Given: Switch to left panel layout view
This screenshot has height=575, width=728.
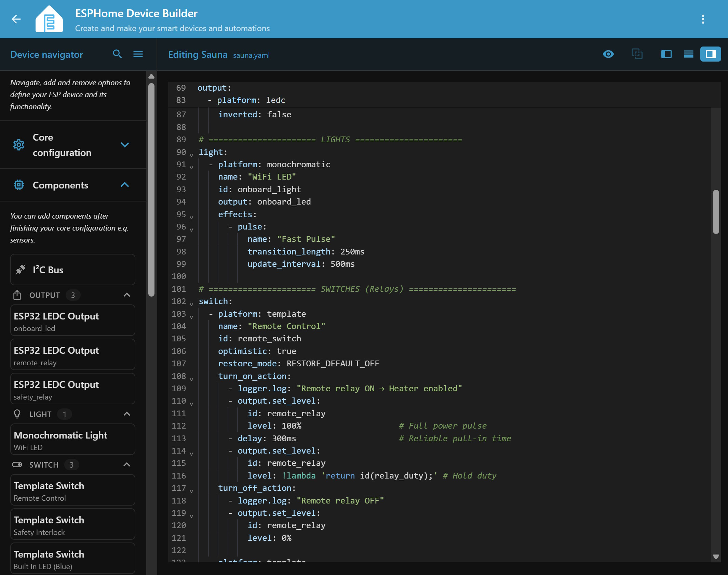Looking at the screenshot, I should point(666,54).
